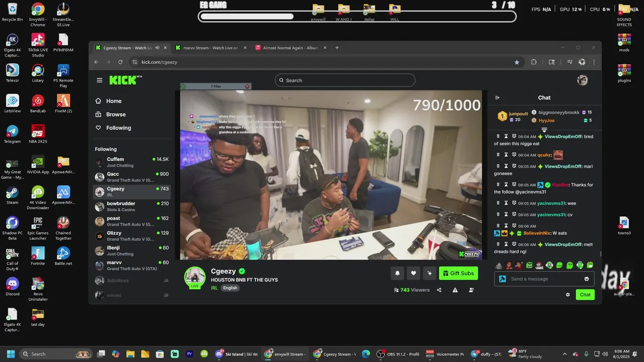Collapse chat panel using the arrow icon
The height and width of the screenshot is (362, 644).
coord(498,98)
